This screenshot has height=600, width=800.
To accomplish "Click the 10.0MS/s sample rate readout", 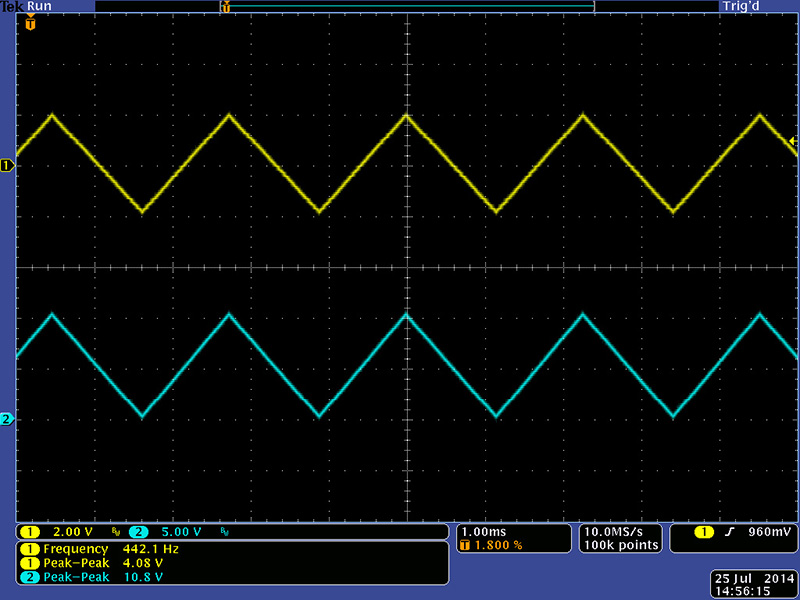I will [620, 531].
